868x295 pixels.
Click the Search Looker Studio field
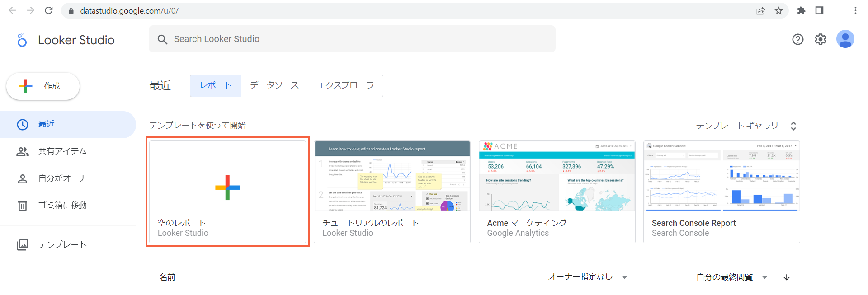(x=352, y=39)
